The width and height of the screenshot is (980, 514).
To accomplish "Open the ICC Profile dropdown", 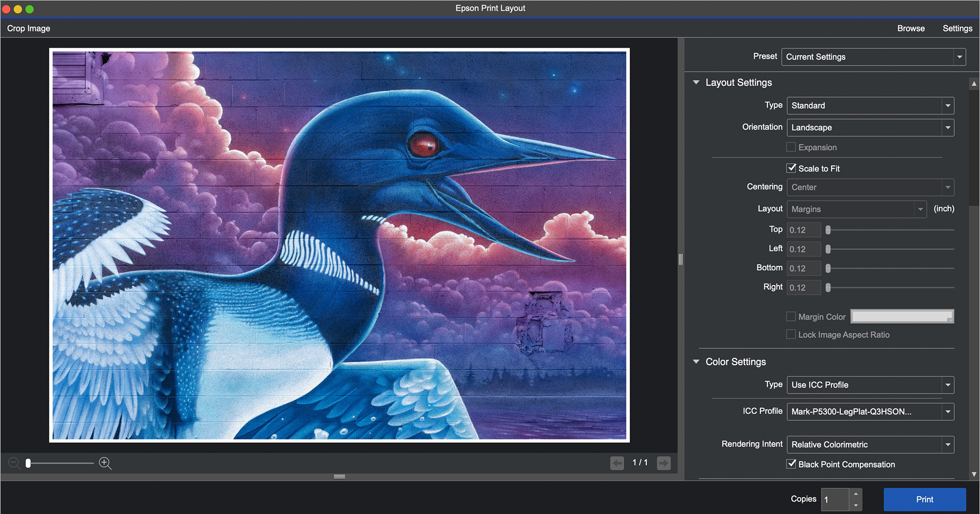I will (870, 412).
